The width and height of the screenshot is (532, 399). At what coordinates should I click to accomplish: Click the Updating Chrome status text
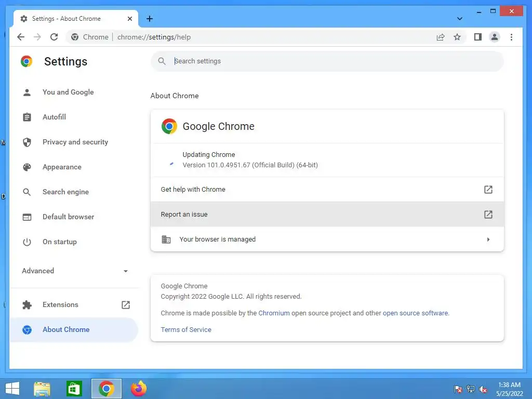(209, 155)
